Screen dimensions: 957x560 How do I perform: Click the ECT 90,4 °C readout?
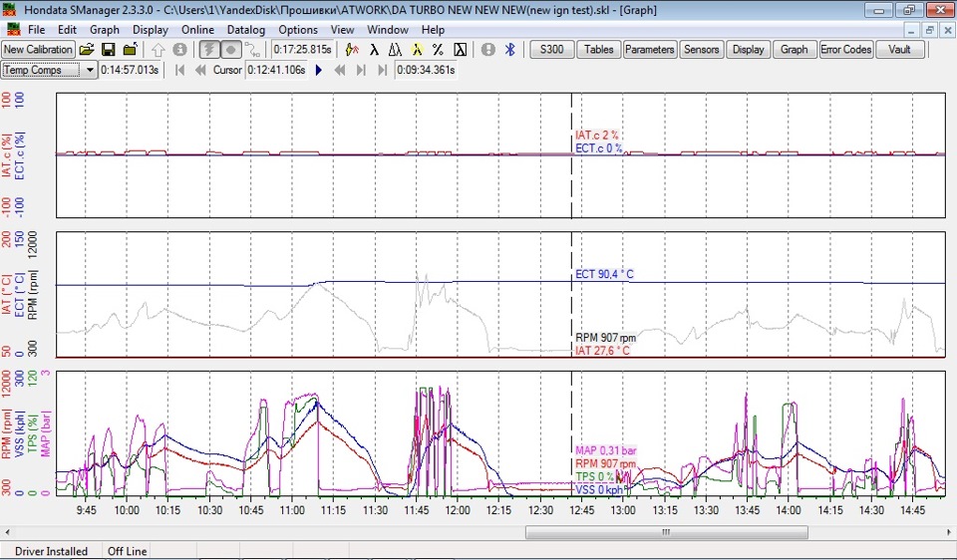(x=604, y=274)
